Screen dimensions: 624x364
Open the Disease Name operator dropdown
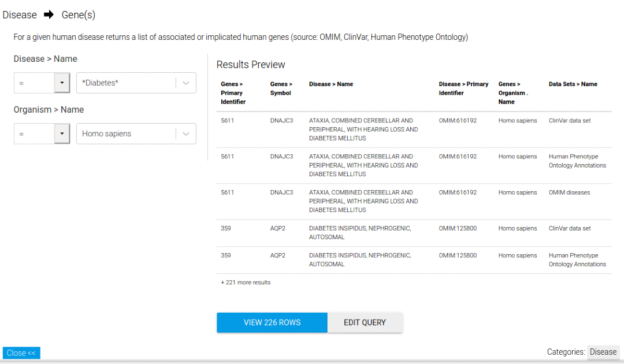(x=61, y=83)
